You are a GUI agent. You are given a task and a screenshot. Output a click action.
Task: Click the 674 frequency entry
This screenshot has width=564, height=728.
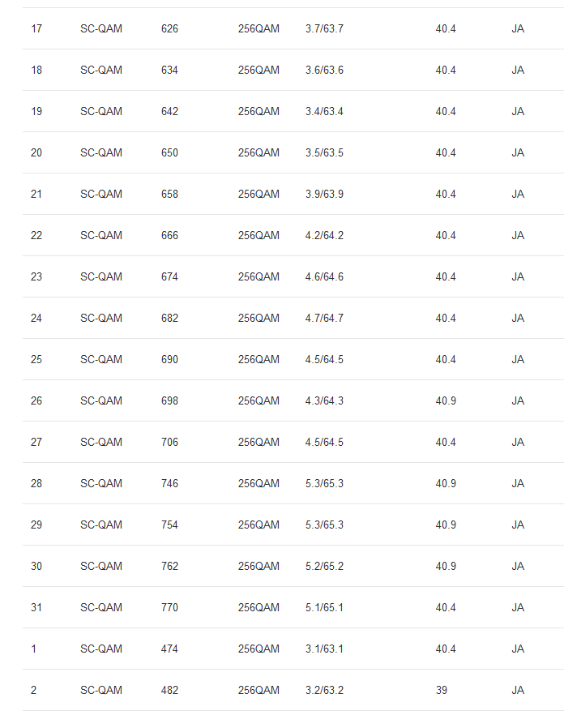pyautogui.click(x=169, y=276)
